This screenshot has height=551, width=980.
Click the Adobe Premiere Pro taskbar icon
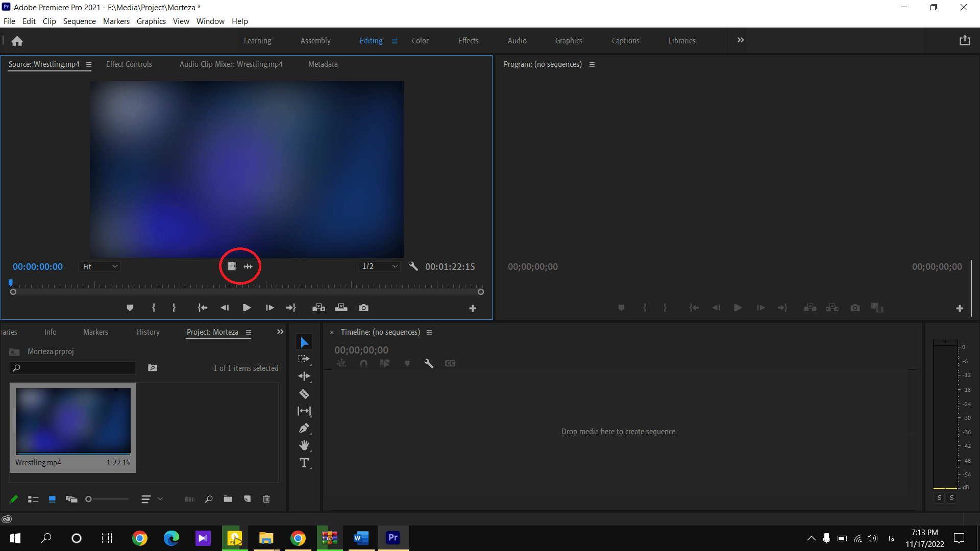(x=393, y=538)
